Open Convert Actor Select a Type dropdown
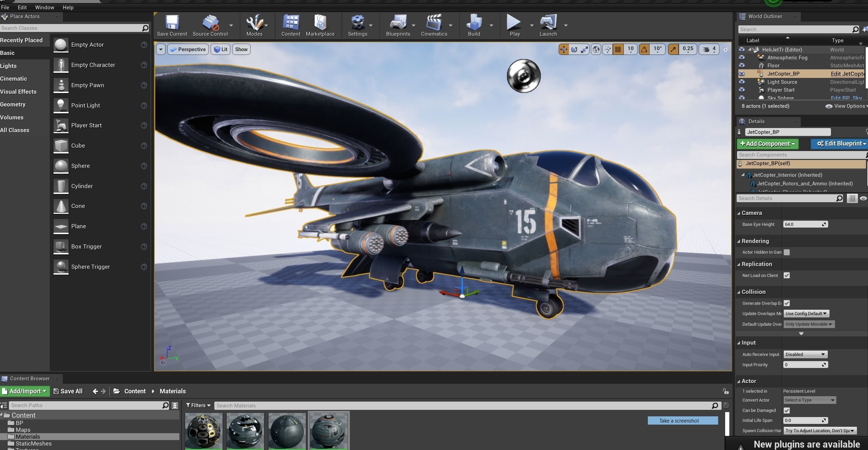The image size is (868, 450). coord(810,400)
